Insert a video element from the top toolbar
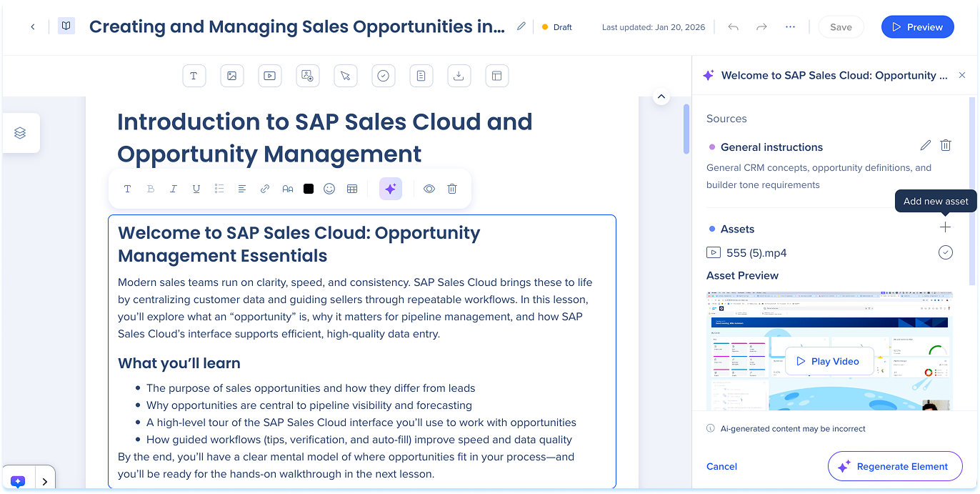Screen dimensions: 980x494 point(269,76)
